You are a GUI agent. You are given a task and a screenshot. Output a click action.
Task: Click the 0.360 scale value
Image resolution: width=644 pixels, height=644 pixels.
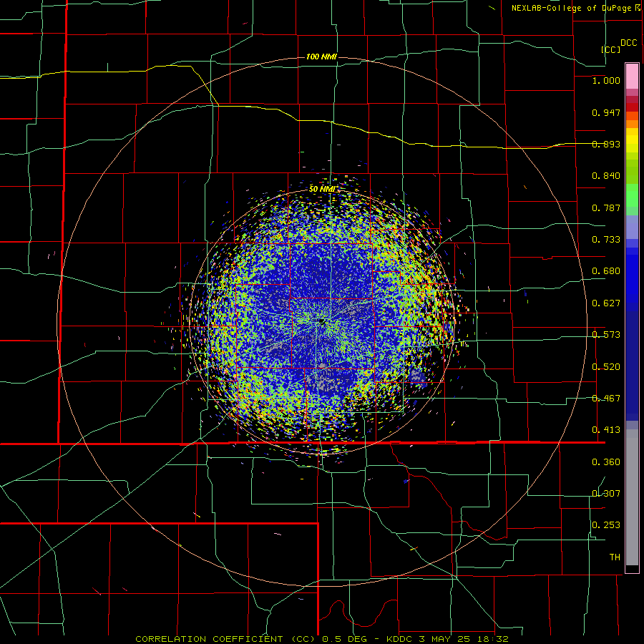tap(606, 462)
